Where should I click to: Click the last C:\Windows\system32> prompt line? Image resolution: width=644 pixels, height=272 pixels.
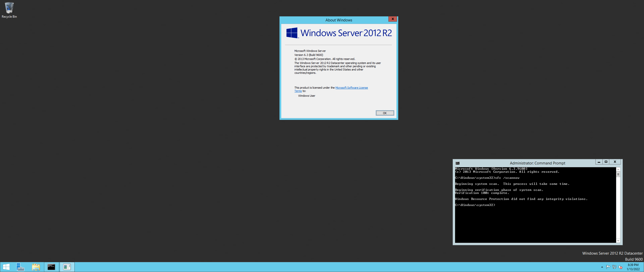pyautogui.click(x=475, y=205)
